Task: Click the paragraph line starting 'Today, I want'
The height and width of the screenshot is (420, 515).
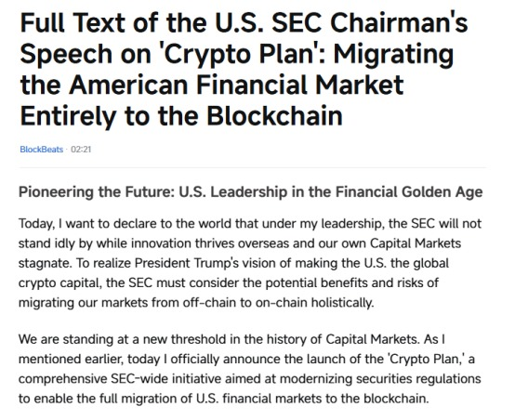Action: [x=250, y=224]
